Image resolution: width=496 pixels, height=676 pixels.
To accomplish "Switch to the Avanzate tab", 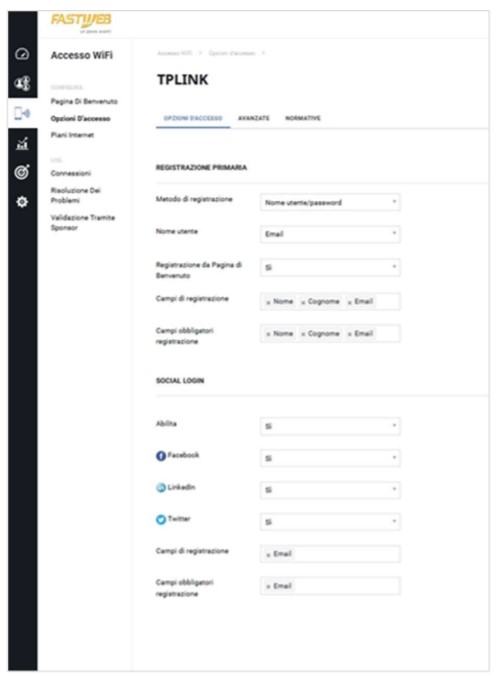I will [x=254, y=118].
